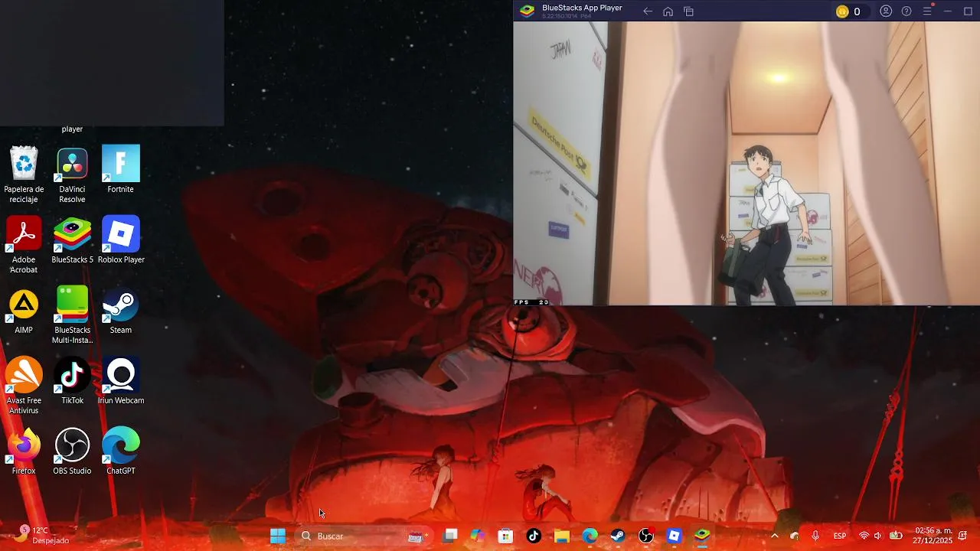Go back in BlueStacks App Player
The image size is (980, 551).
[648, 11]
